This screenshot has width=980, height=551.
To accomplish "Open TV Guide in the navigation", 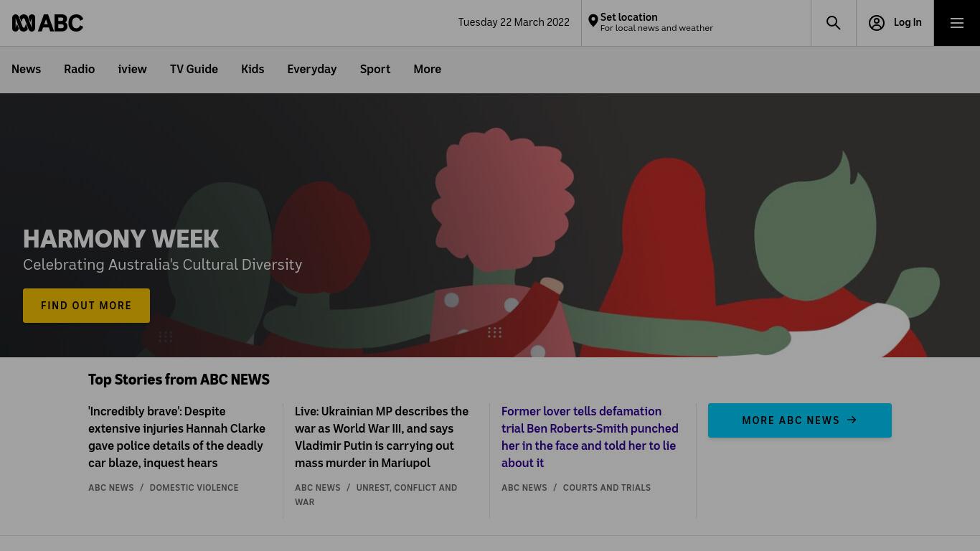I will pyautogui.click(x=194, y=70).
